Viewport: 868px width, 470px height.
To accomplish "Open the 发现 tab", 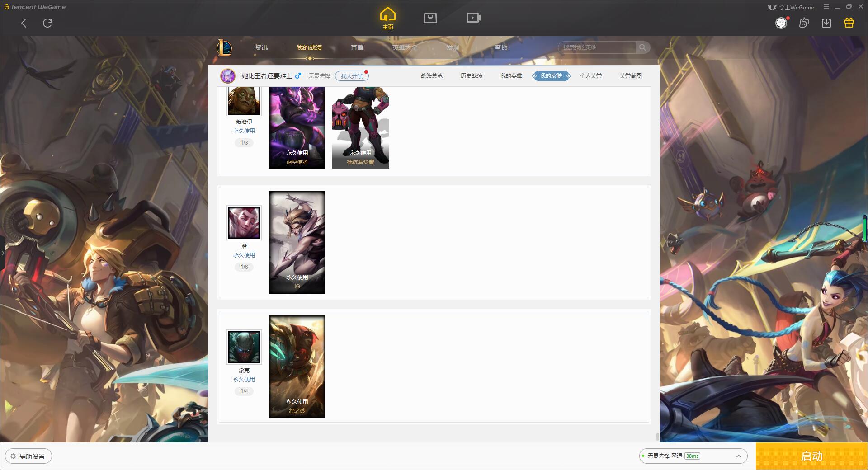I will 453,47.
